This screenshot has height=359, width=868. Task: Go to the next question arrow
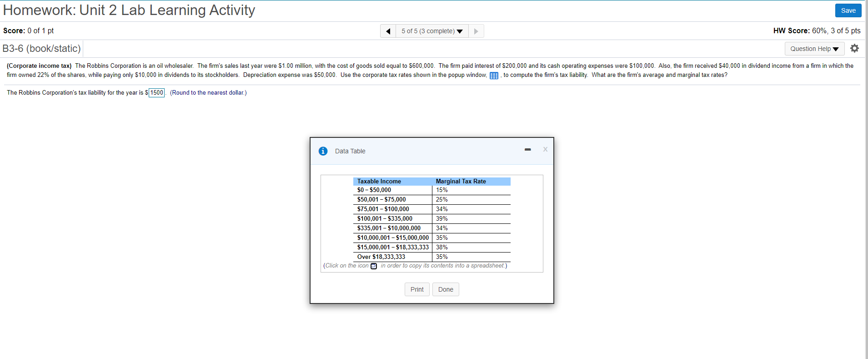coord(476,31)
